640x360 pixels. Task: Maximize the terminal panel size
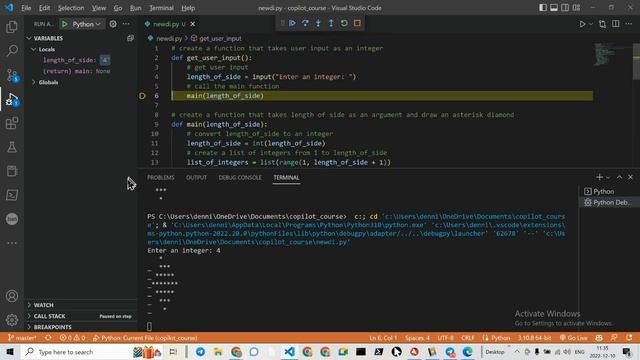[619, 177]
